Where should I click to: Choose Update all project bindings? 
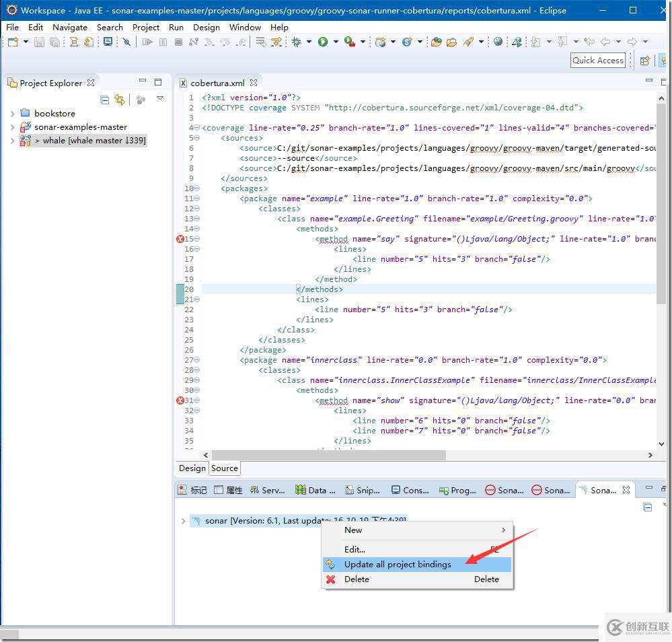417,565
